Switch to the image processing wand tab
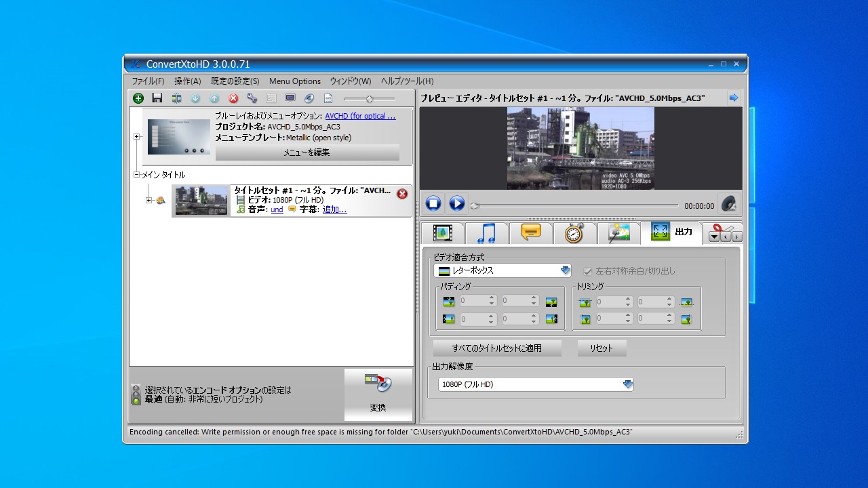Viewport: 868px width, 488px height. pos(618,233)
